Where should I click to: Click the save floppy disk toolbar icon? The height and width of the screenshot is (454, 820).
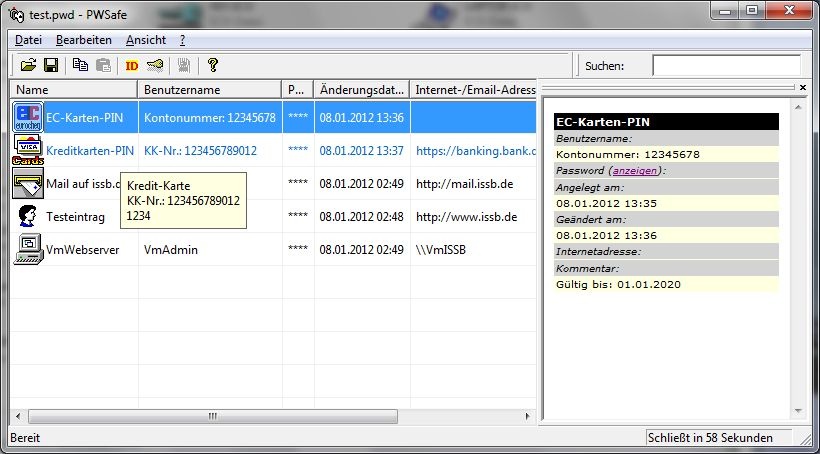coord(50,66)
